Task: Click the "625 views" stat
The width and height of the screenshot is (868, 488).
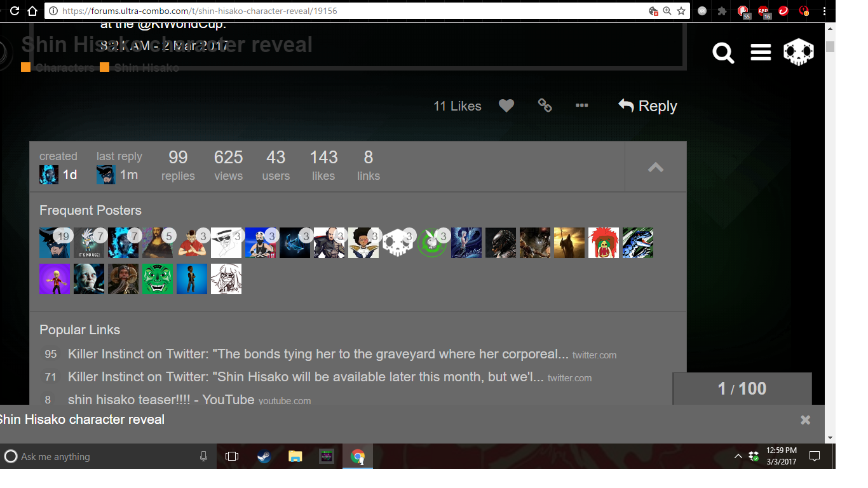Action: [228, 166]
